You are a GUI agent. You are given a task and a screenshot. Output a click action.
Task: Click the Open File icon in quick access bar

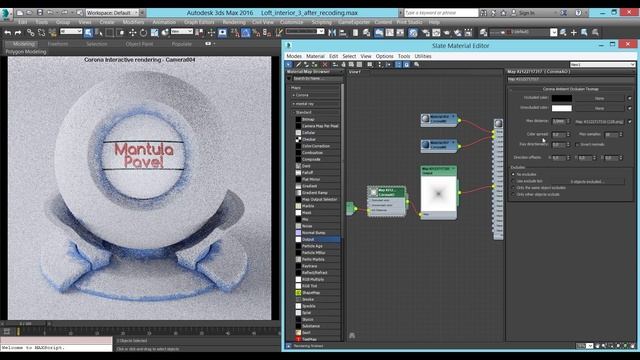coord(30,13)
